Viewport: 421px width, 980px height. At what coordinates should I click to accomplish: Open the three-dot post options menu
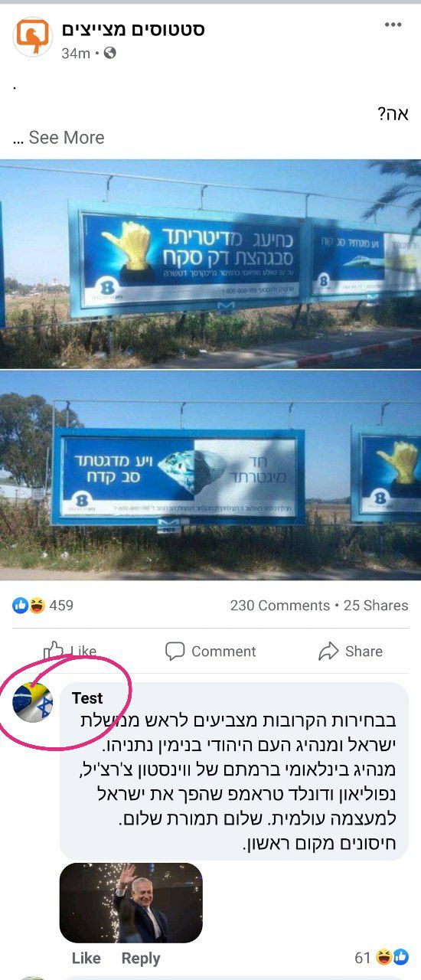coord(393,25)
